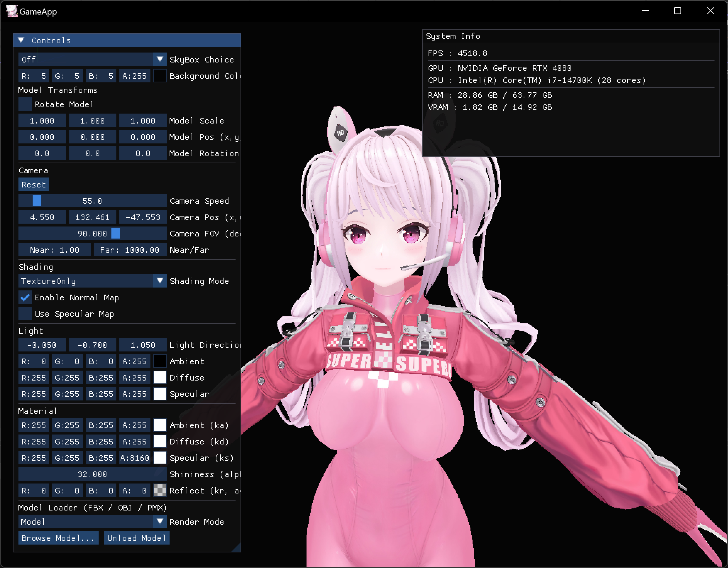Click the Unload Model button
This screenshot has height=568, width=728.
point(137,538)
